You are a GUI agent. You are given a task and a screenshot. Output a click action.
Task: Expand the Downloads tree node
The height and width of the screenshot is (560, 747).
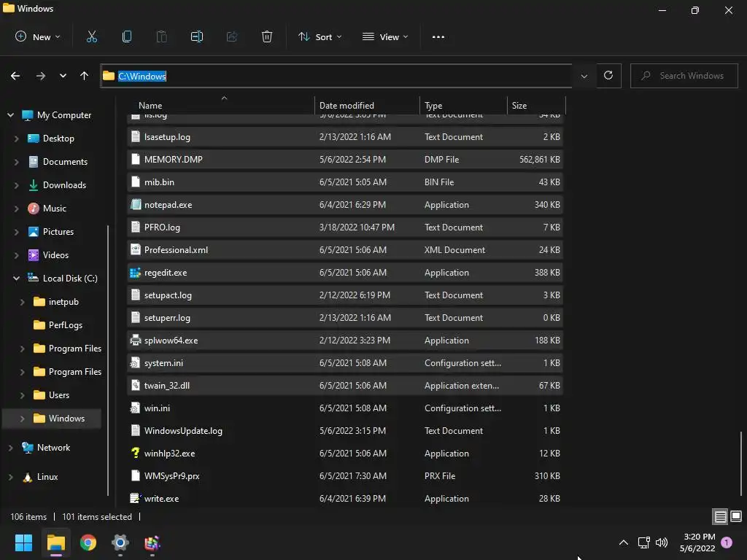(x=16, y=184)
